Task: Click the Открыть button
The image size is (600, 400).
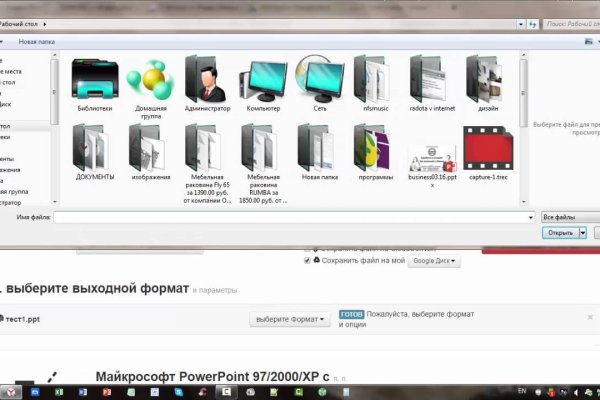Action: pos(558,232)
